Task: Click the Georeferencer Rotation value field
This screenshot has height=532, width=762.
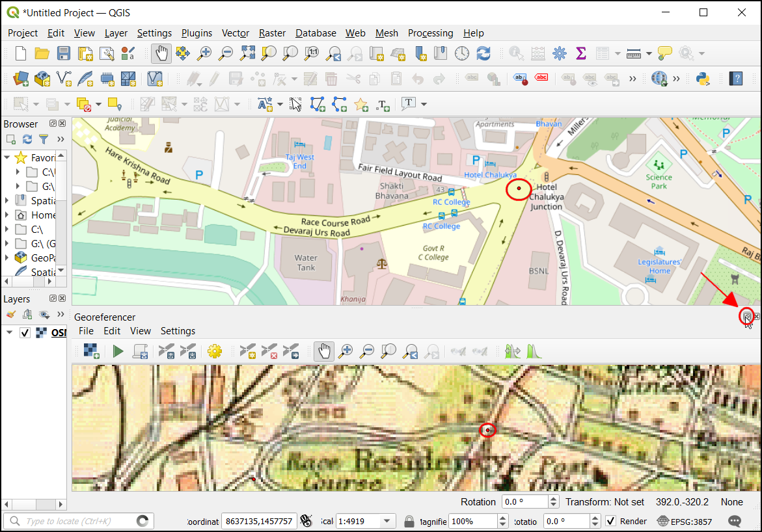Action: click(524, 502)
